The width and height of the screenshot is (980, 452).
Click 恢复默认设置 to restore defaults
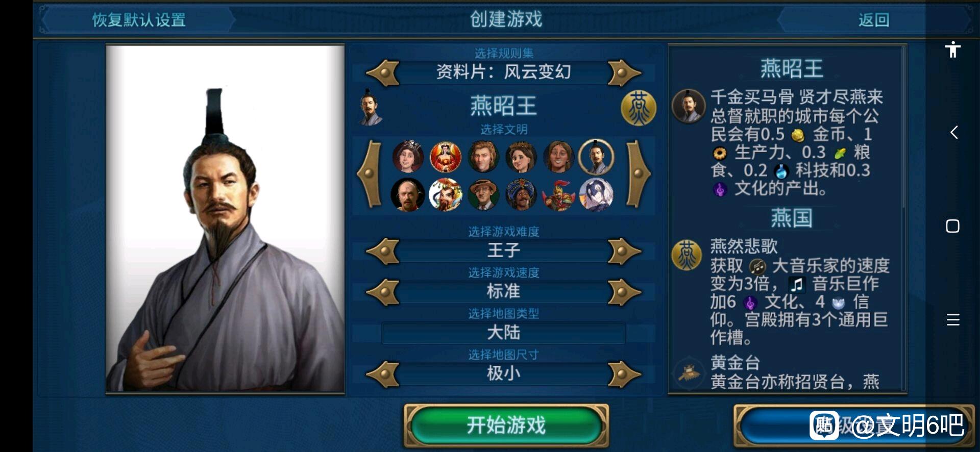click(x=138, y=20)
